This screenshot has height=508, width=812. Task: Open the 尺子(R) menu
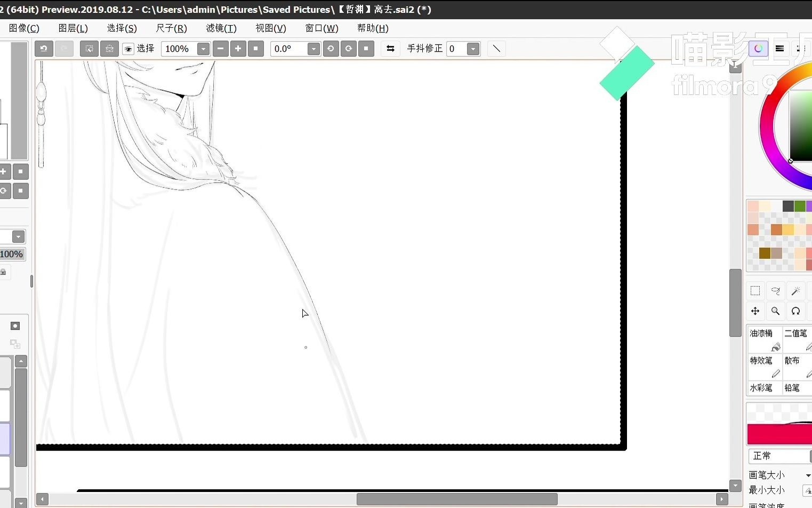(x=171, y=28)
